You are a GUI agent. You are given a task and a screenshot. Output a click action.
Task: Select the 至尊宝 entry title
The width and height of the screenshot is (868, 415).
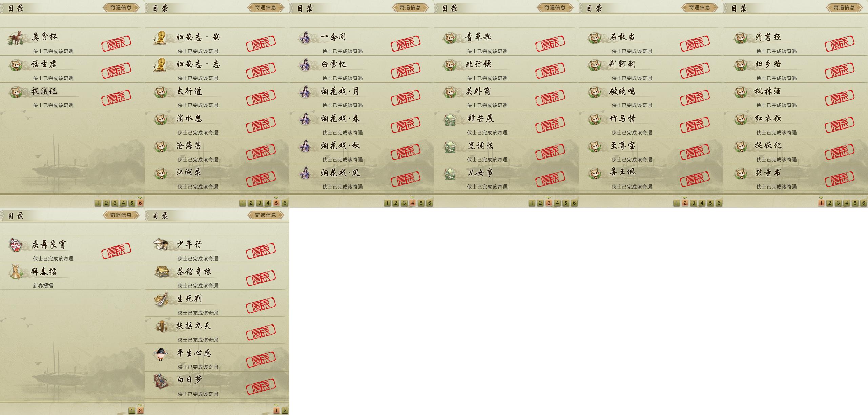click(x=623, y=146)
